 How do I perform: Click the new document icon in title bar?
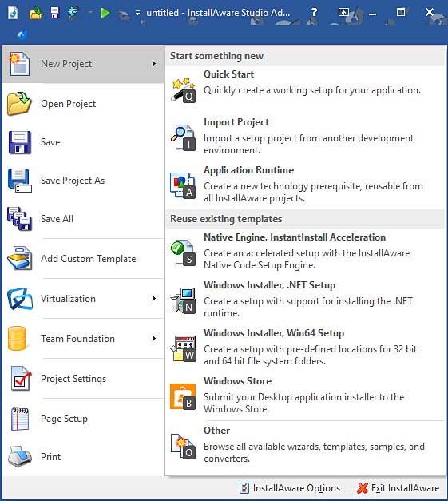(x=13, y=13)
